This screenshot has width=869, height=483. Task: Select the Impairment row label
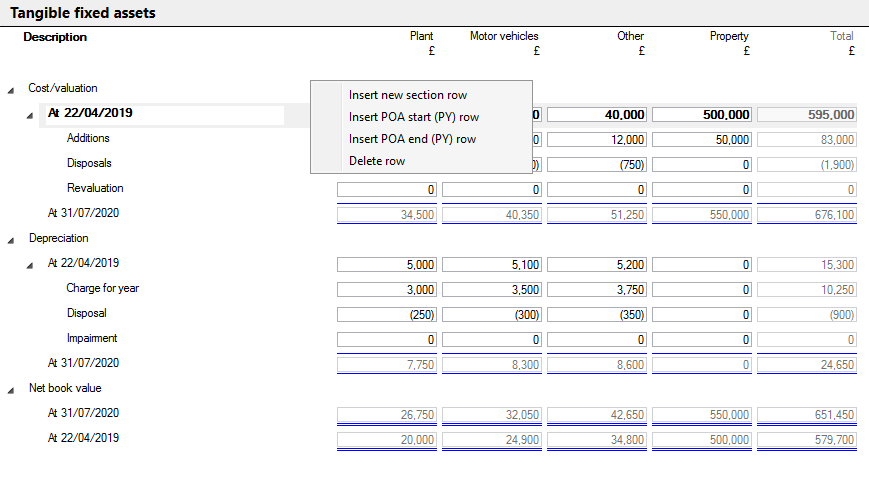pos(91,338)
